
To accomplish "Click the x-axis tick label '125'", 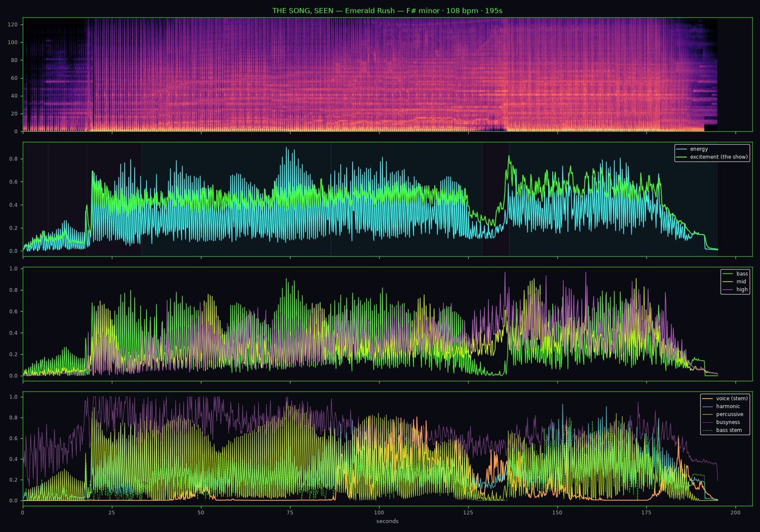I will 468,513.
